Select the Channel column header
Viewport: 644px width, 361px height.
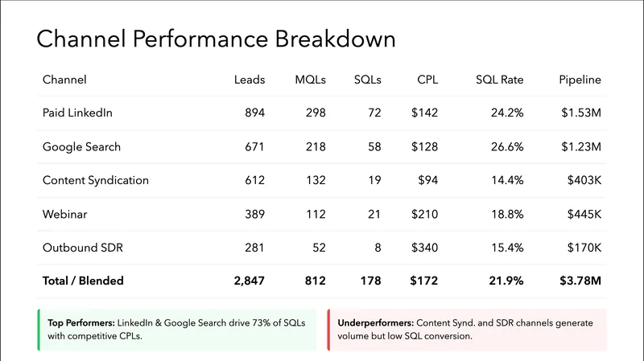[x=64, y=80]
